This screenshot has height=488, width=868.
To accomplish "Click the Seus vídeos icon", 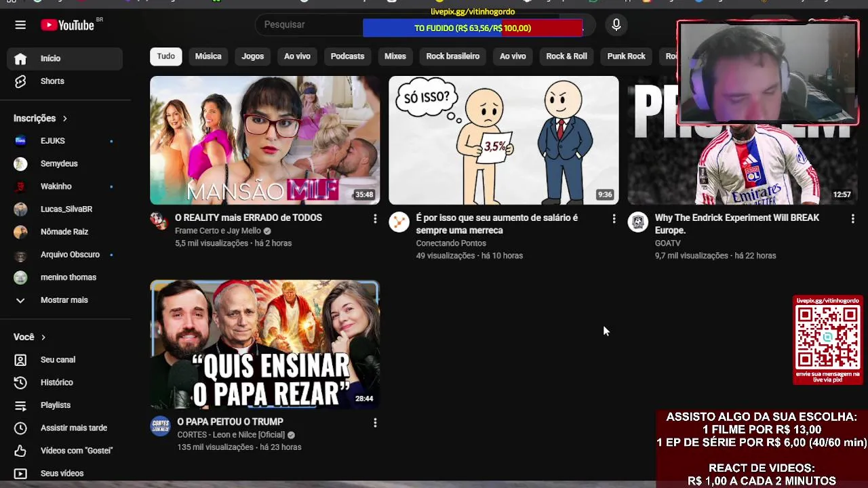I will tap(20, 474).
